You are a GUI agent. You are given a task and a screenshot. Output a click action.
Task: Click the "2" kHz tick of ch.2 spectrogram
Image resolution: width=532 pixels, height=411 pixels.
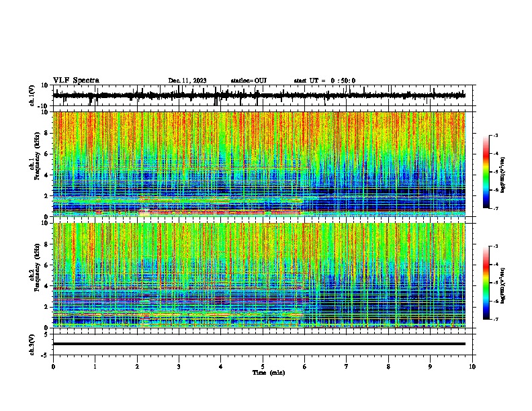point(46,307)
